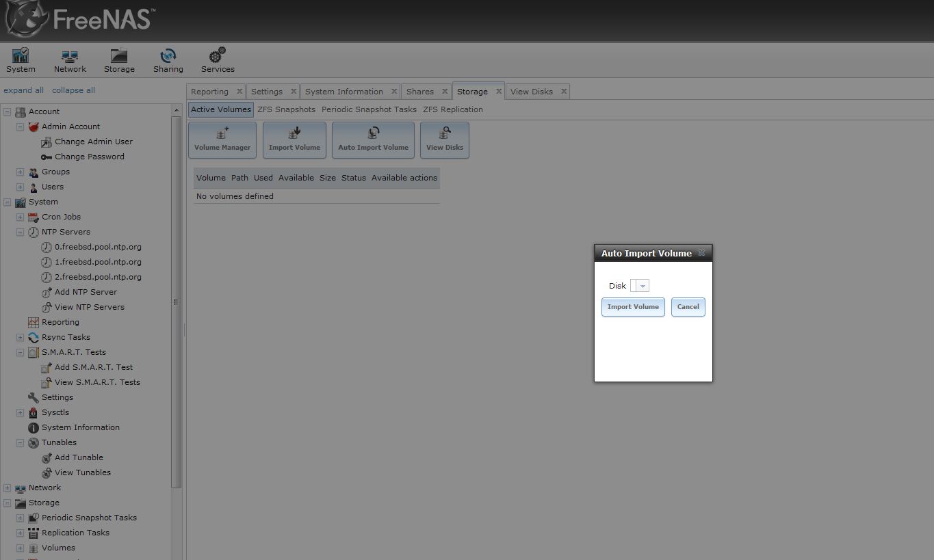
Task: Expand the Groups tree node
Action: (20, 172)
